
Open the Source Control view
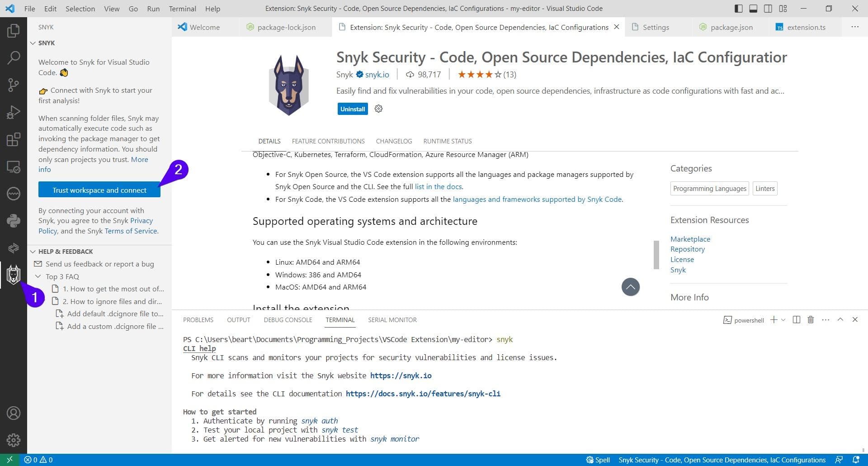(x=14, y=85)
